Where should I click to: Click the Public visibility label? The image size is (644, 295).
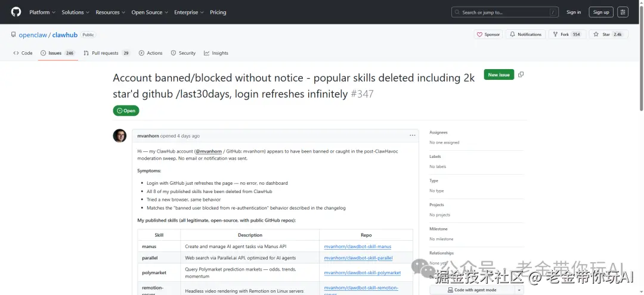pos(88,35)
